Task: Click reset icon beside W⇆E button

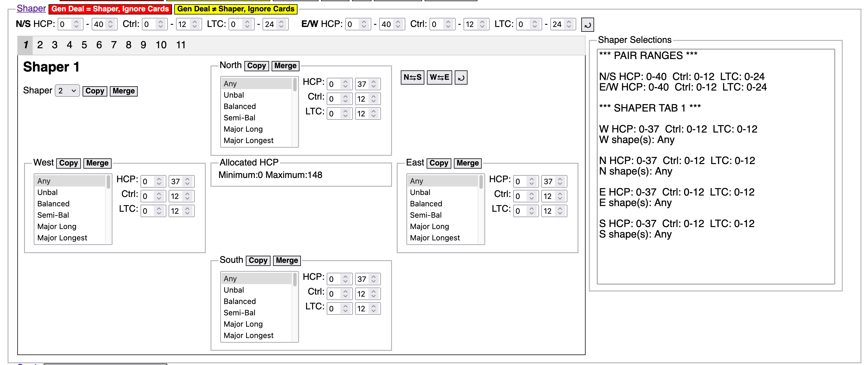Action: click(461, 77)
